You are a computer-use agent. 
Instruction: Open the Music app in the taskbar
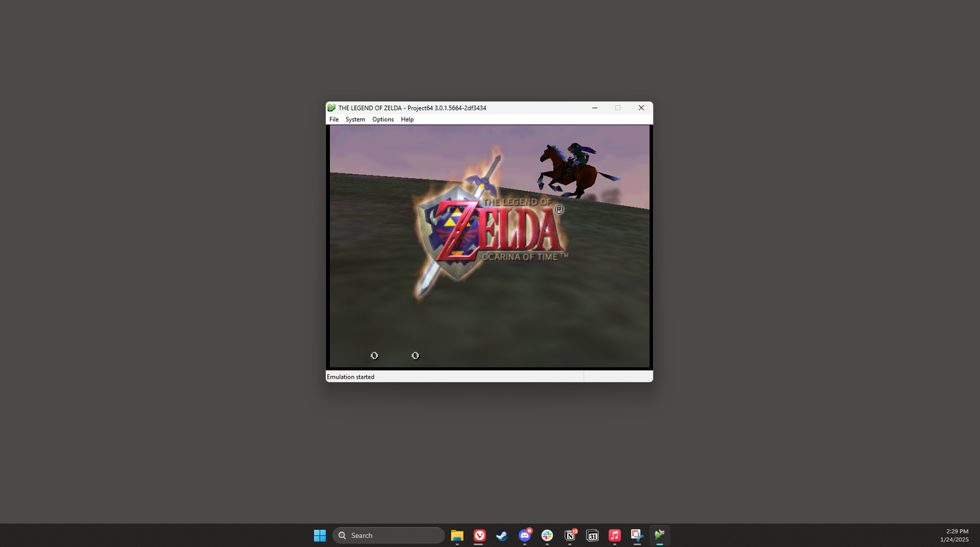[615, 535]
